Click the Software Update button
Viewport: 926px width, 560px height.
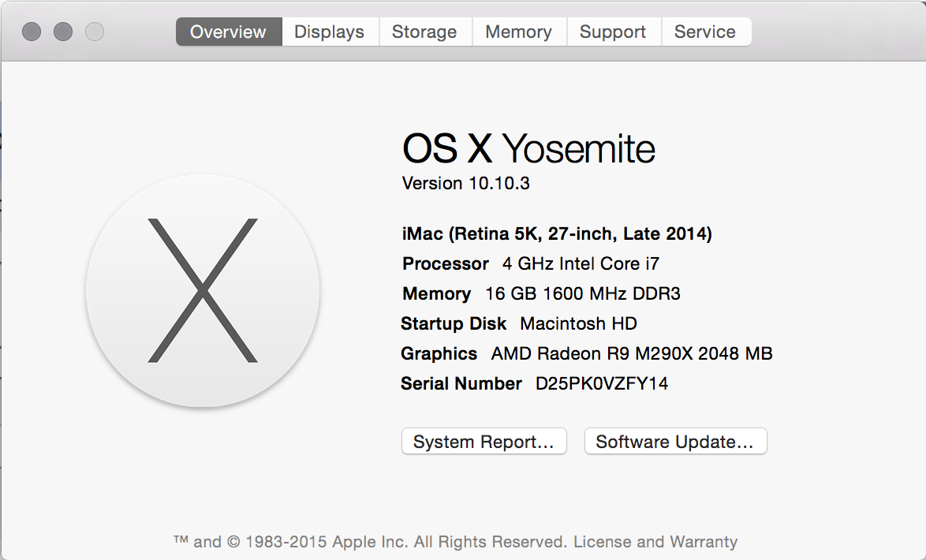pyautogui.click(x=675, y=442)
